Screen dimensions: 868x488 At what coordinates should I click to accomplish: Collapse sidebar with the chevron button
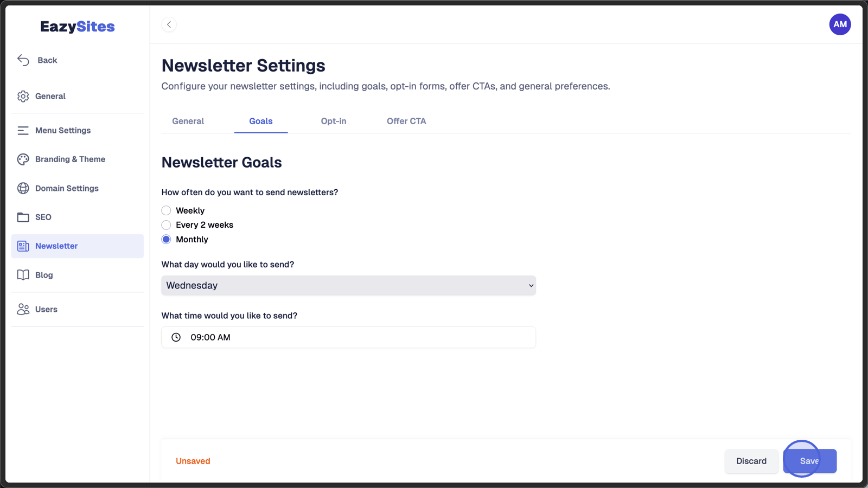point(169,24)
